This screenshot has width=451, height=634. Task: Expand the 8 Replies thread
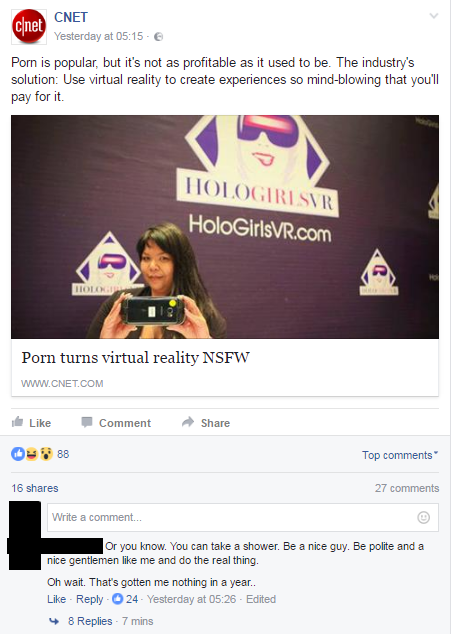pos(90,621)
